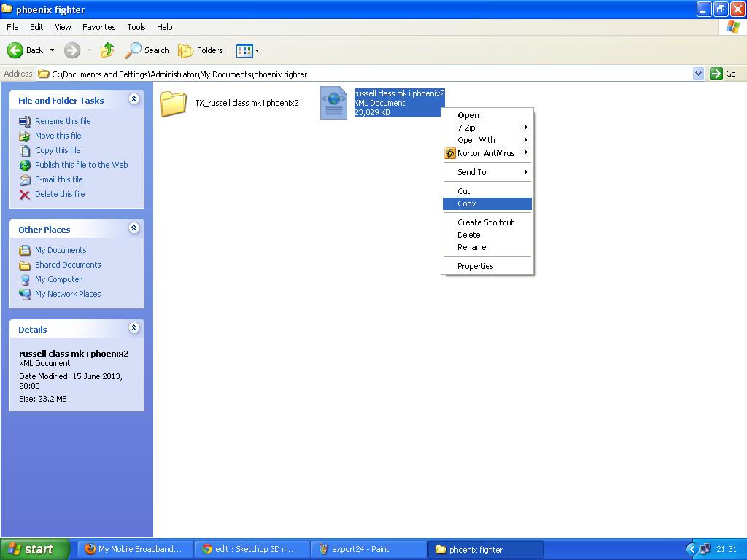Switch to My Mobile Broadband taskbar item

[x=135, y=549]
